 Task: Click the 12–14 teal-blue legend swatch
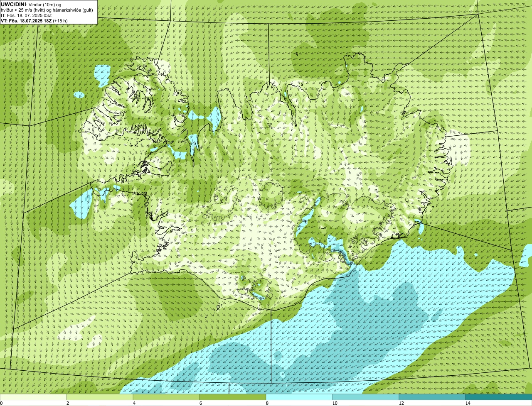click(432, 397)
